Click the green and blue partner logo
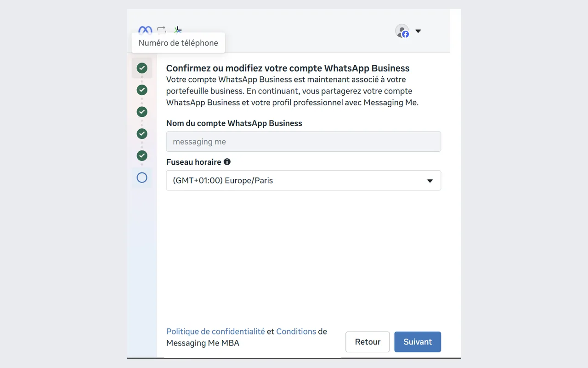 [178, 30]
